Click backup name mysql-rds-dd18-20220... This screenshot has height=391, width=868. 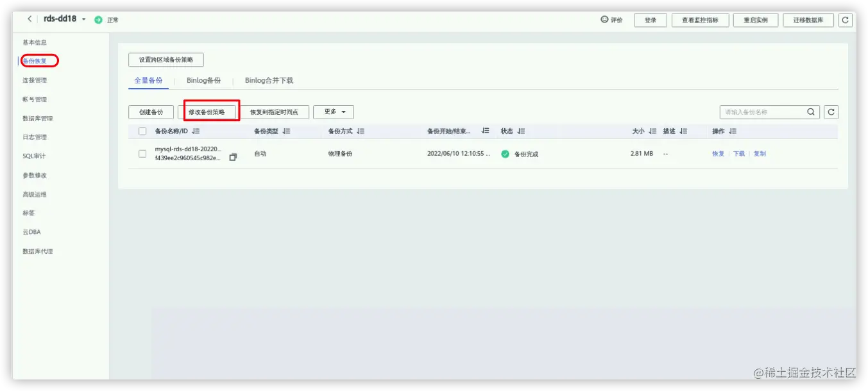pyautogui.click(x=188, y=149)
